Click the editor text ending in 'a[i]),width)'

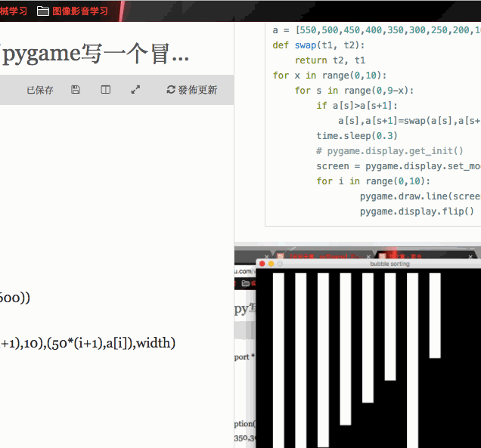coord(88,343)
